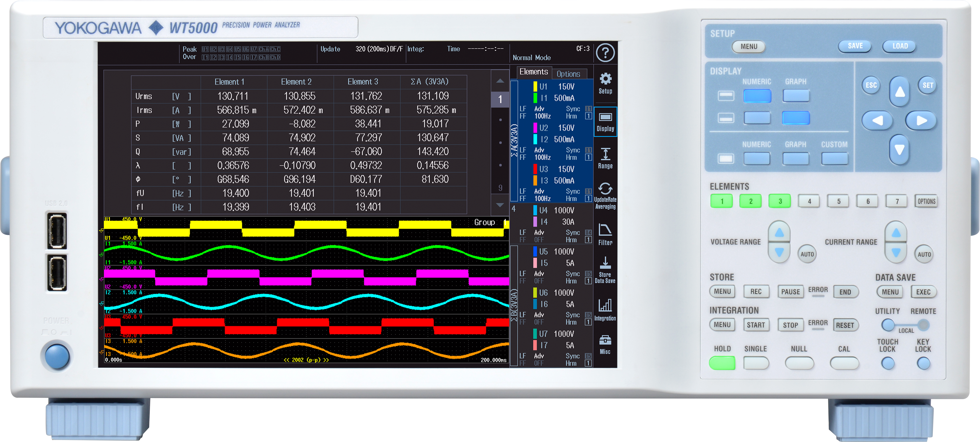Click the yellow U1 color swatch
Screen dimensions: 980x442
point(535,86)
